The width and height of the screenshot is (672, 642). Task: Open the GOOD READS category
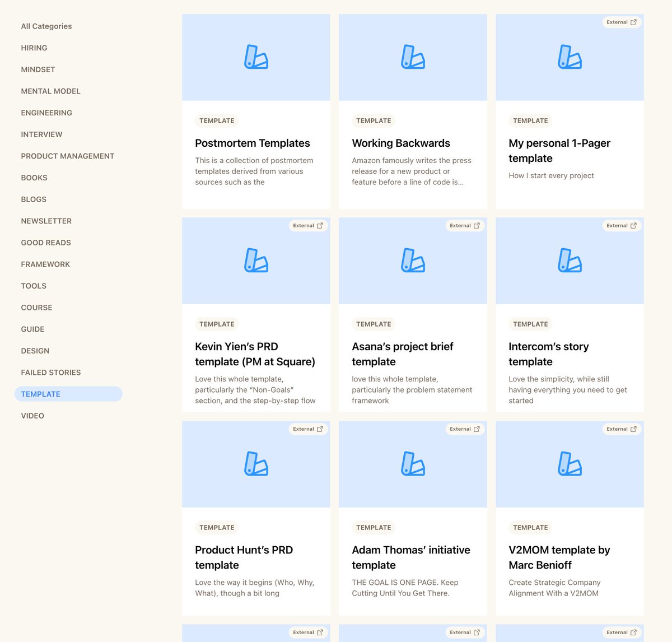pos(46,243)
